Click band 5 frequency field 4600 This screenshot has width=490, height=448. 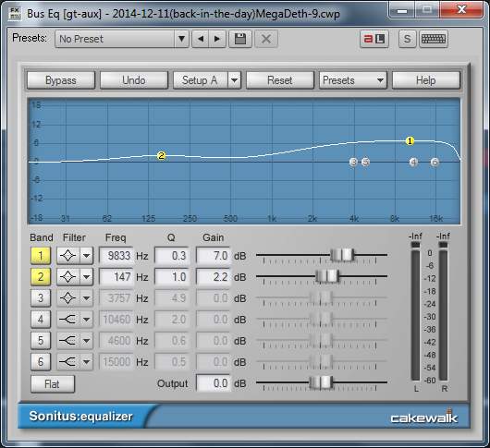(x=116, y=341)
